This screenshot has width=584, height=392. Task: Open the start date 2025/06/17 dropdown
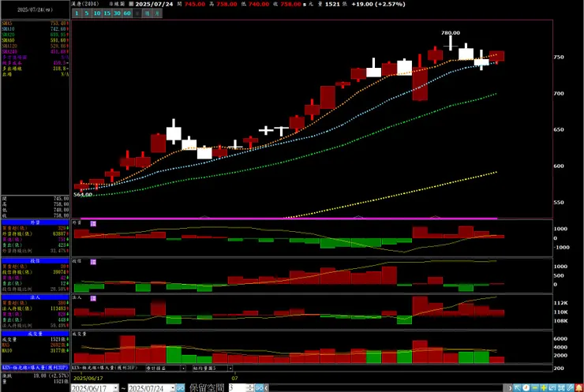tap(115, 388)
